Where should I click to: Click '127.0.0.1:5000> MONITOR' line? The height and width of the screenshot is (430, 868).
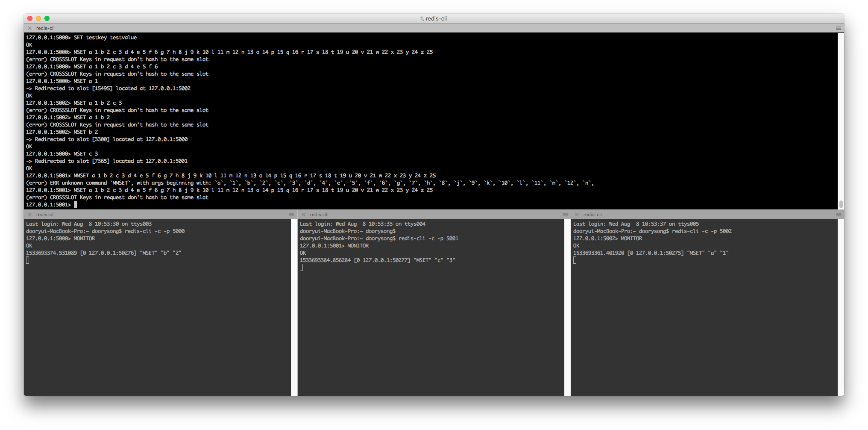(61, 239)
